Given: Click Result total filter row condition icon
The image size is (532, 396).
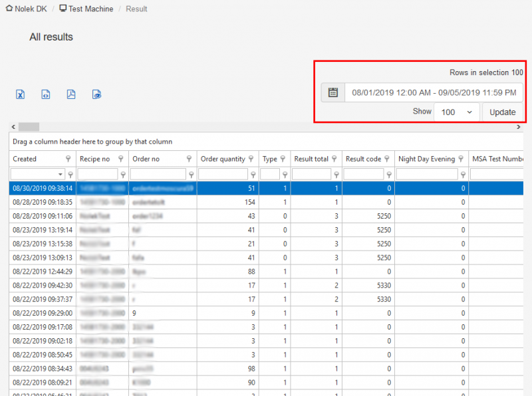Looking at the screenshot, I should click(336, 174).
